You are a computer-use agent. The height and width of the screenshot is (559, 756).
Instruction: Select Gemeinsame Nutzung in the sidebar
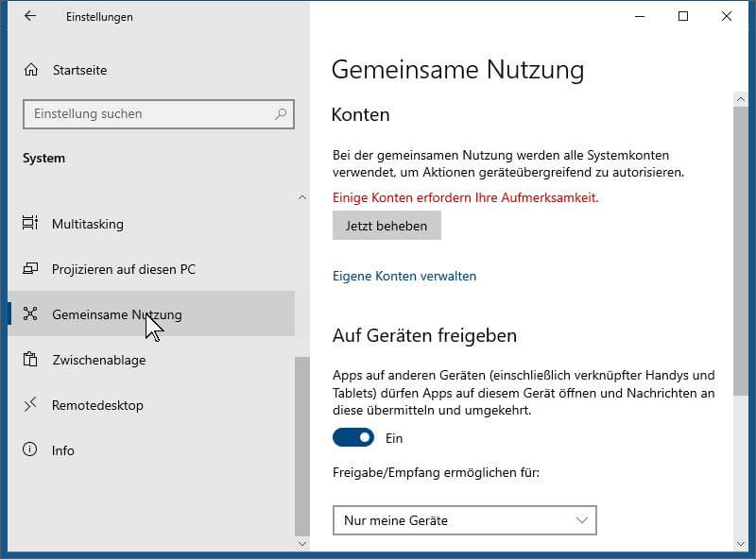[x=151, y=313]
